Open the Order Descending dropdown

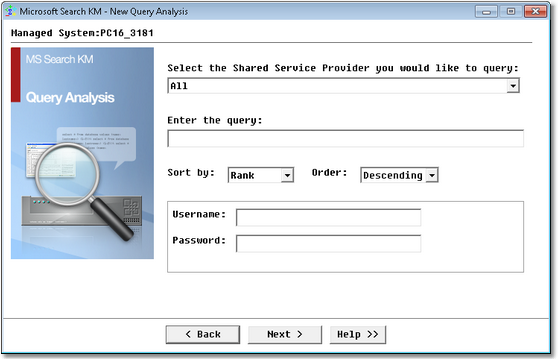click(x=399, y=175)
